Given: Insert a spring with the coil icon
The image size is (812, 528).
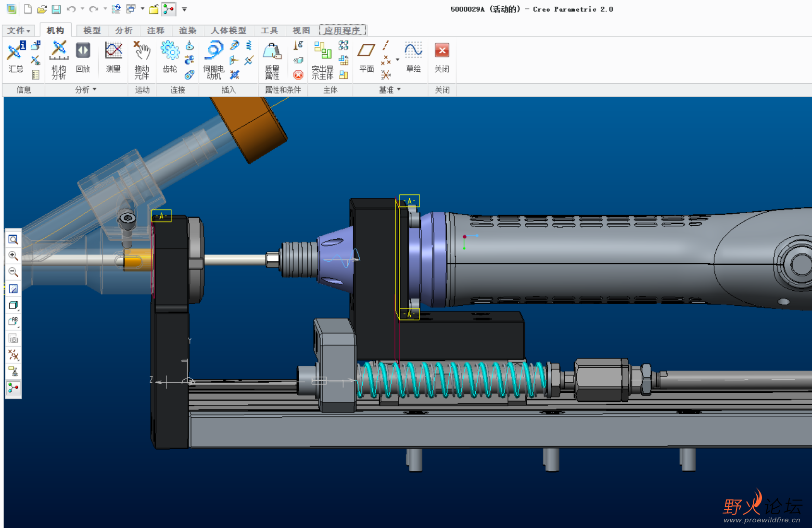Looking at the screenshot, I should [x=249, y=46].
